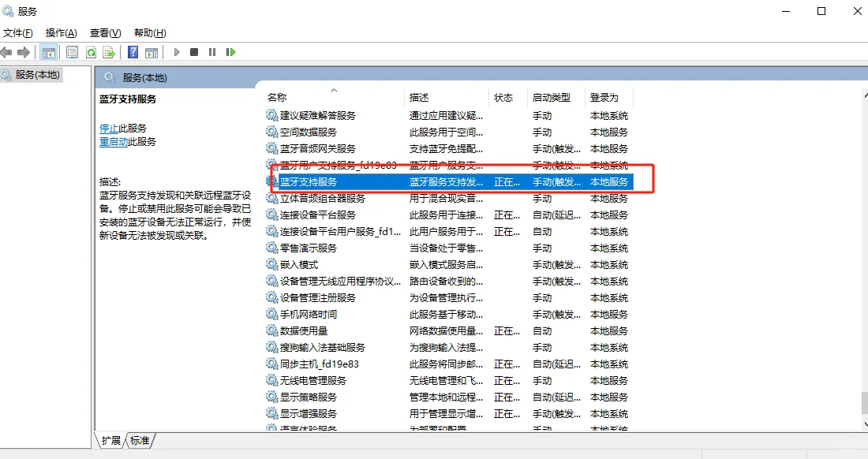Select 搜狗输入法基础服务 in the list
868x459 pixels.
pos(322,347)
